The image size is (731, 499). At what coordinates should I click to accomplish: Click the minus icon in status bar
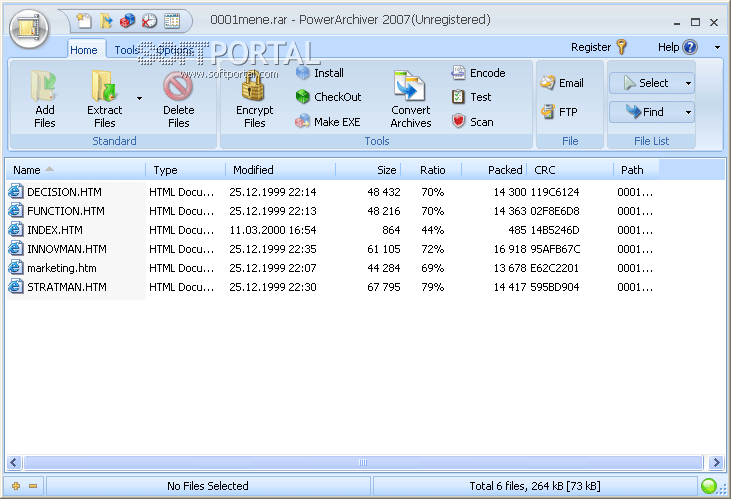click(x=33, y=486)
